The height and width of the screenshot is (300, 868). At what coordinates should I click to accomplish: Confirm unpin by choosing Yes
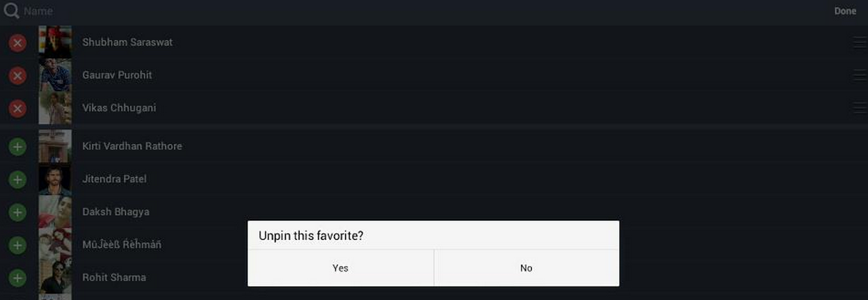click(341, 268)
